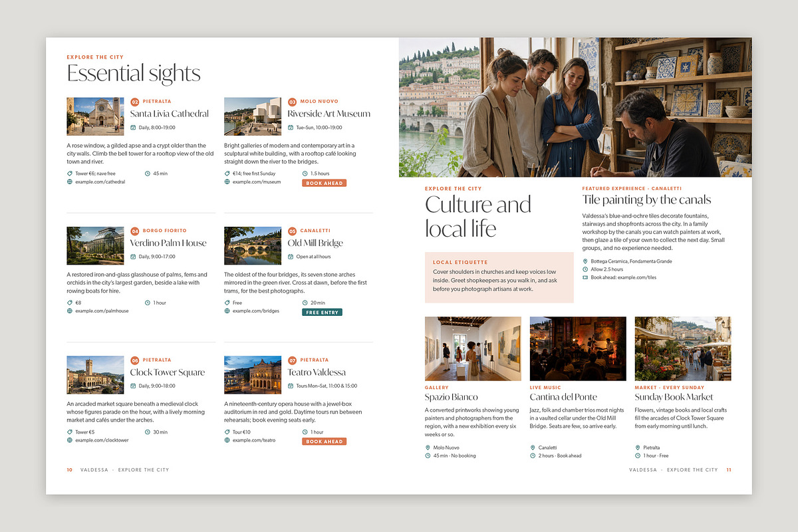Image resolution: width=798 pixels, height=532 pixels.
Task: Click the number 06 badge for Clock Tower Square
Action: (134, 360)
